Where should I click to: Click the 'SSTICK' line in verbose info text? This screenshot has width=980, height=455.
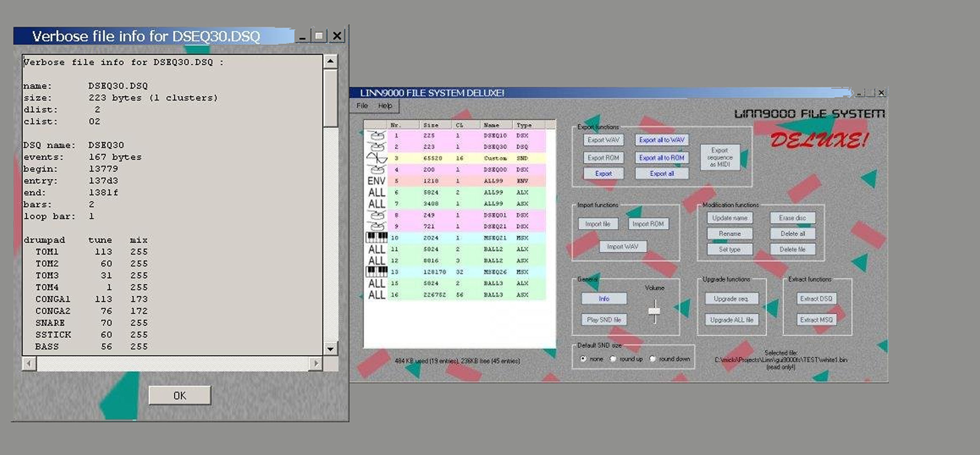pyautogui.click(x=91, y=334)
